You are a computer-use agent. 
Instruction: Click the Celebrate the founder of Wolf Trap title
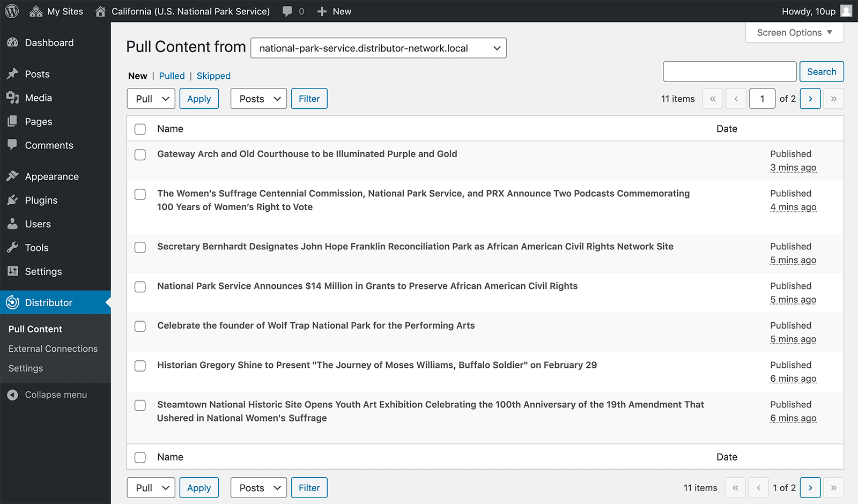click(316, 325)
